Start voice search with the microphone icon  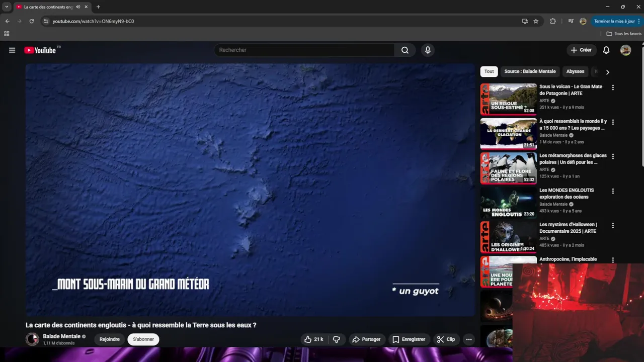428,50
